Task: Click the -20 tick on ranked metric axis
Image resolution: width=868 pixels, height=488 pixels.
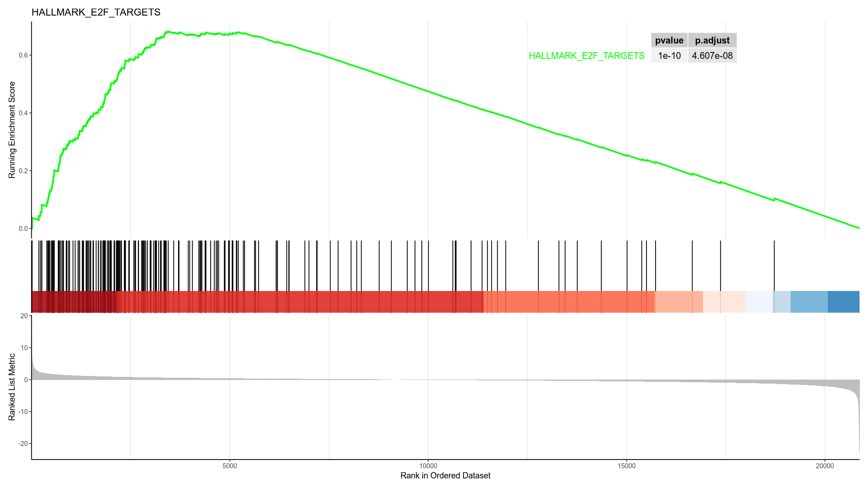Action: tap(23, 444)
